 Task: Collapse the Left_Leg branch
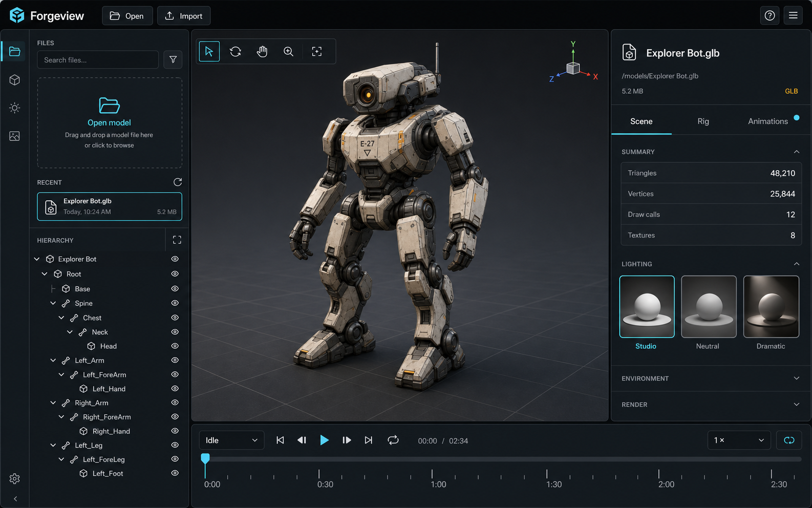[x=53, y=446]
